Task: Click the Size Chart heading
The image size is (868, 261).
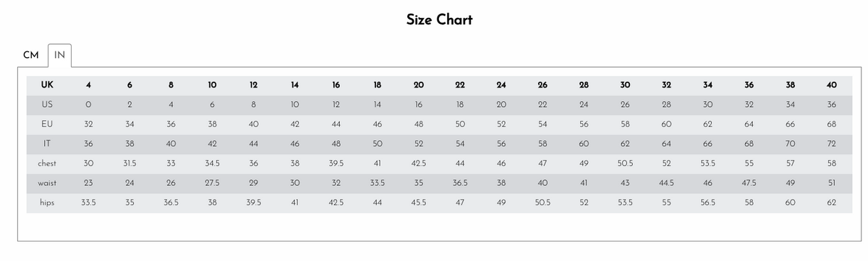Action: [x=439, y=20]
